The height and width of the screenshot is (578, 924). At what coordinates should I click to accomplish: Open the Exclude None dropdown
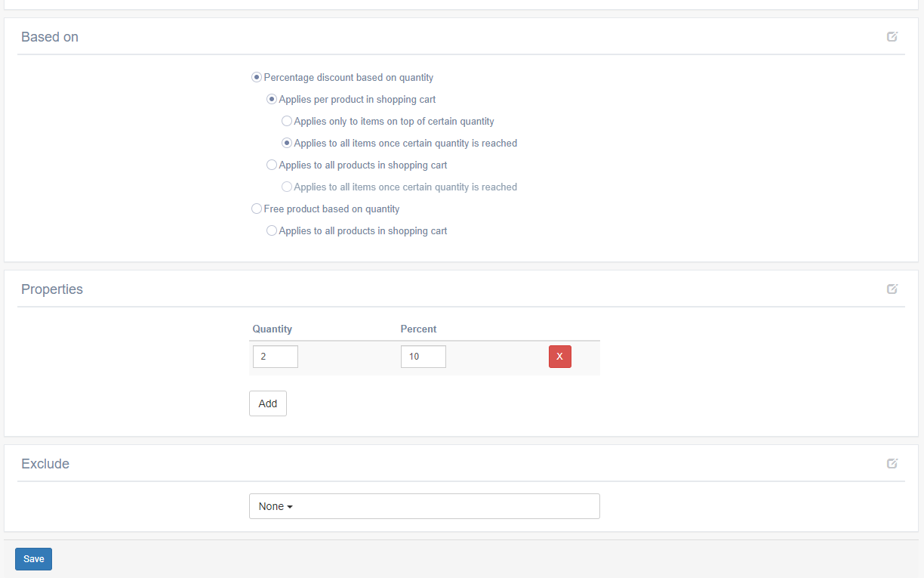pos(424,506)
